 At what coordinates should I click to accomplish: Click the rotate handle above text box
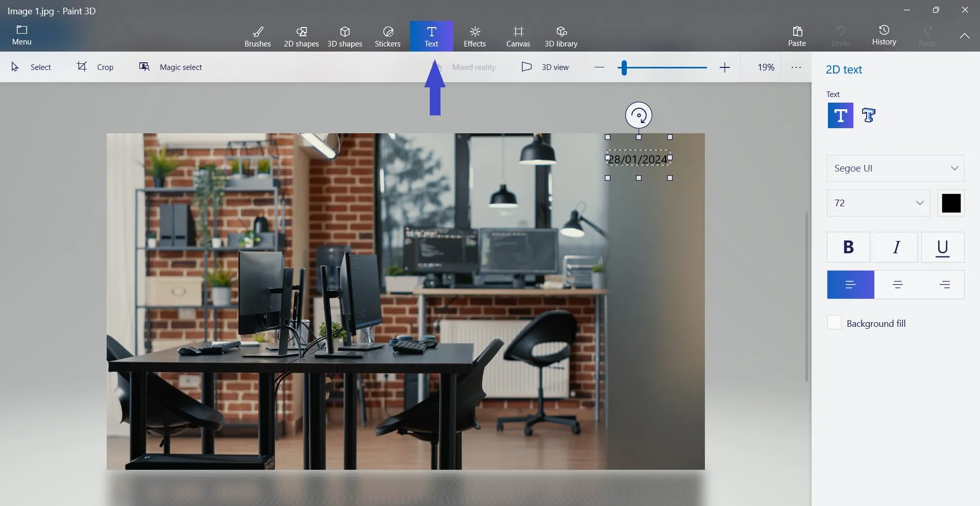639,115
